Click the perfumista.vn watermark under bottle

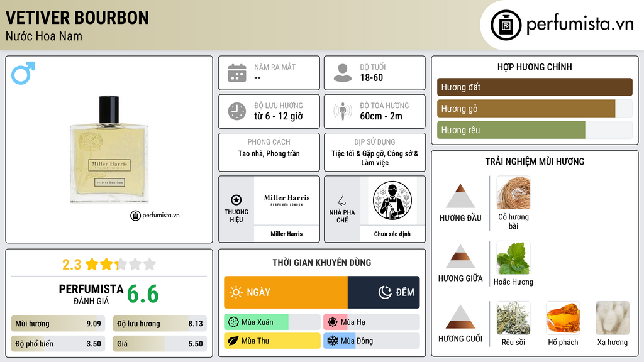click(155, 215)
